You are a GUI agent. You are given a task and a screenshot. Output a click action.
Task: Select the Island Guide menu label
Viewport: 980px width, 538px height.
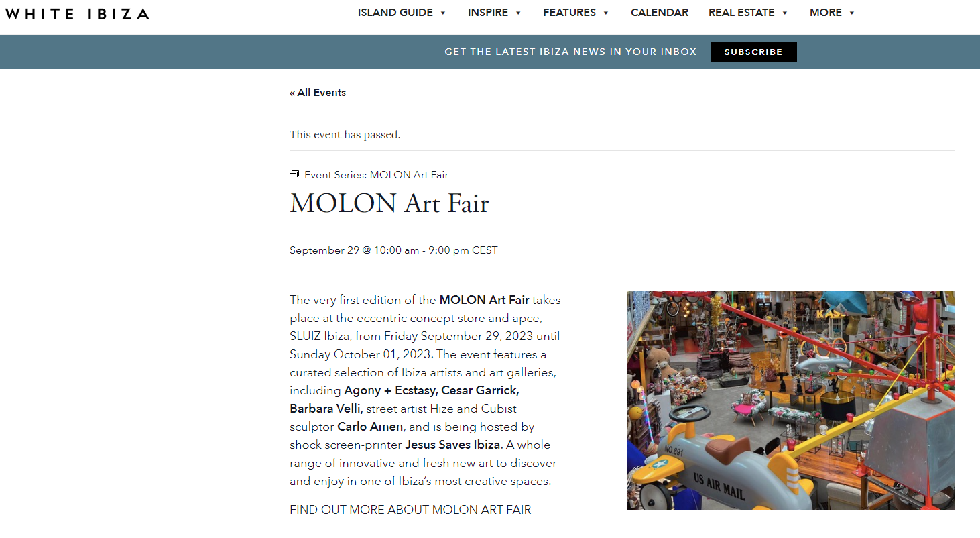click(395, 13)
